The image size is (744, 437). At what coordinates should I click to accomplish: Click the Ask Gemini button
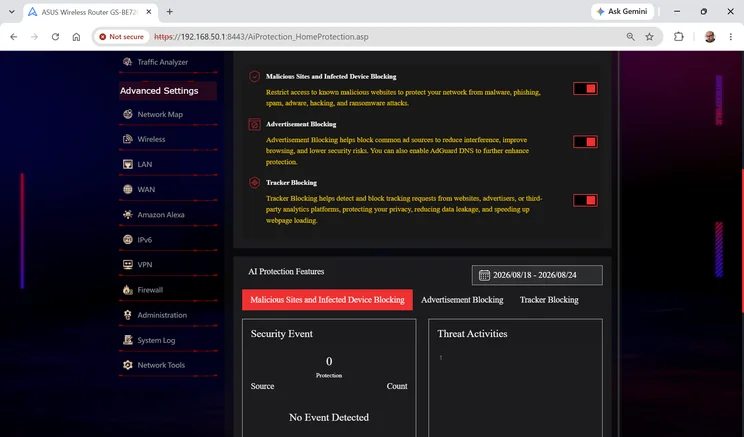point(623,11)
